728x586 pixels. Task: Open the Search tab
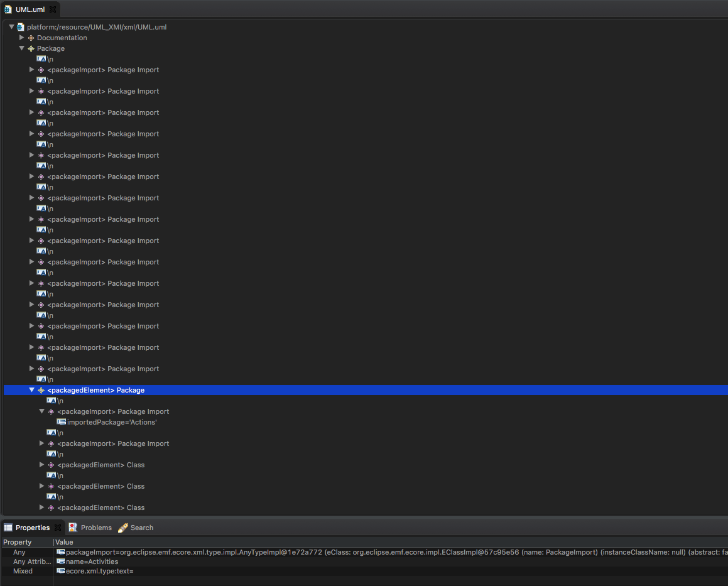click(x=142, y=528)
